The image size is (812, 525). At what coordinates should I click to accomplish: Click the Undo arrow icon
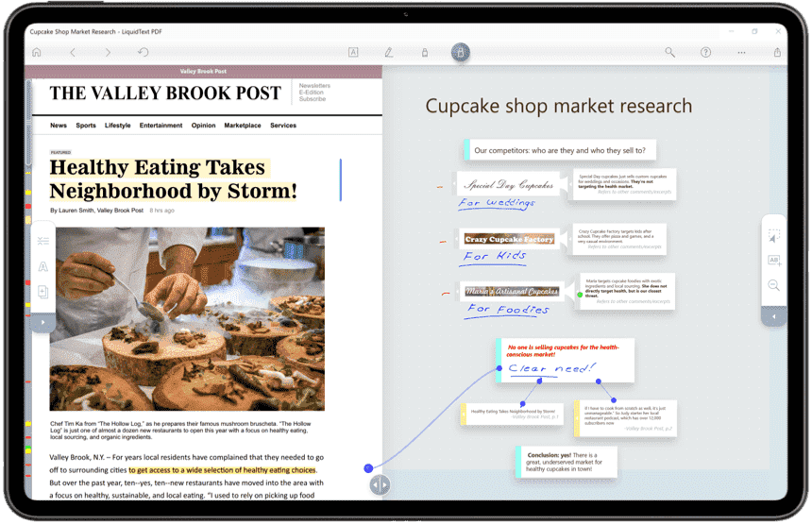143,52
